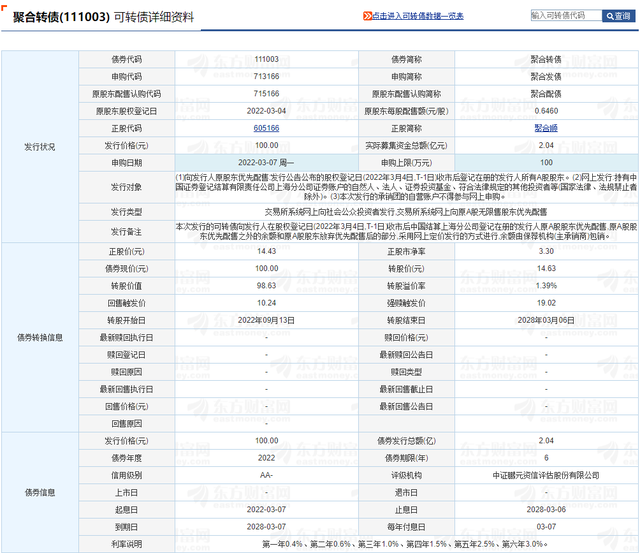Screen dimensions: 640x553
Task: Click the 查询 search button
Action: tap(618, 16)
